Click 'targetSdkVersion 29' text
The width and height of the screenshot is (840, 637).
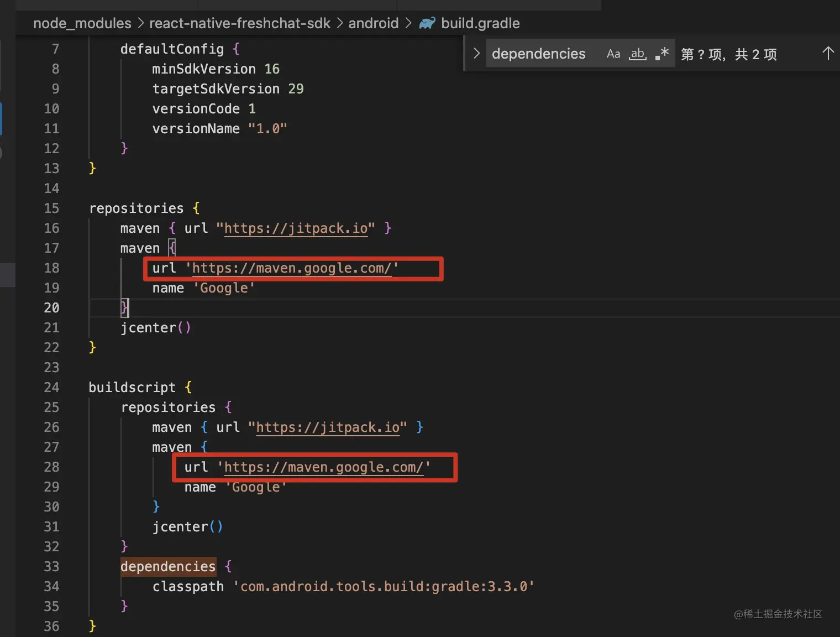pyautogui.click(x=228, y=89)
